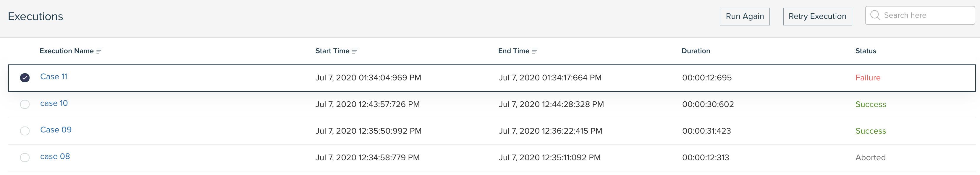Click the End Time sort icon
The image size is (980, 175).
click(x=535, y=51)
